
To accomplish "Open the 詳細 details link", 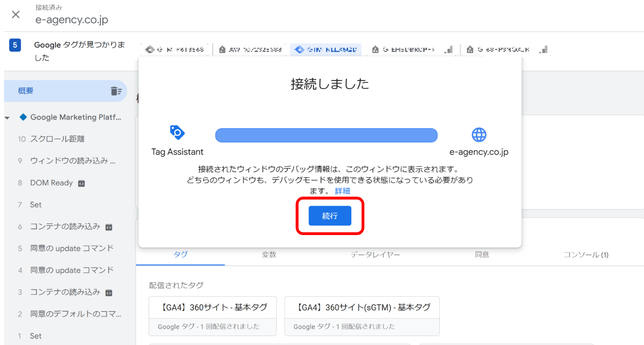I will pos(342,191).
